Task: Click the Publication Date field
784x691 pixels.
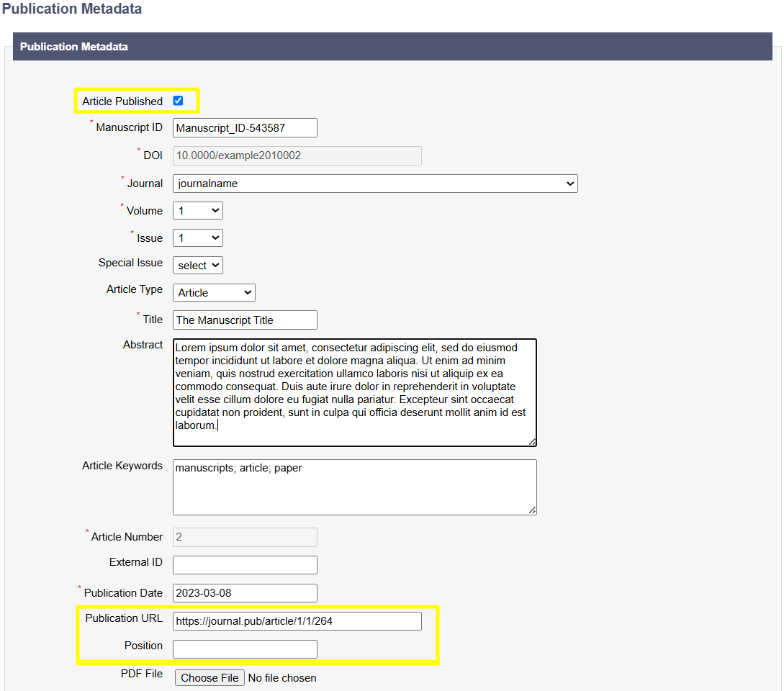Action: 245,593
